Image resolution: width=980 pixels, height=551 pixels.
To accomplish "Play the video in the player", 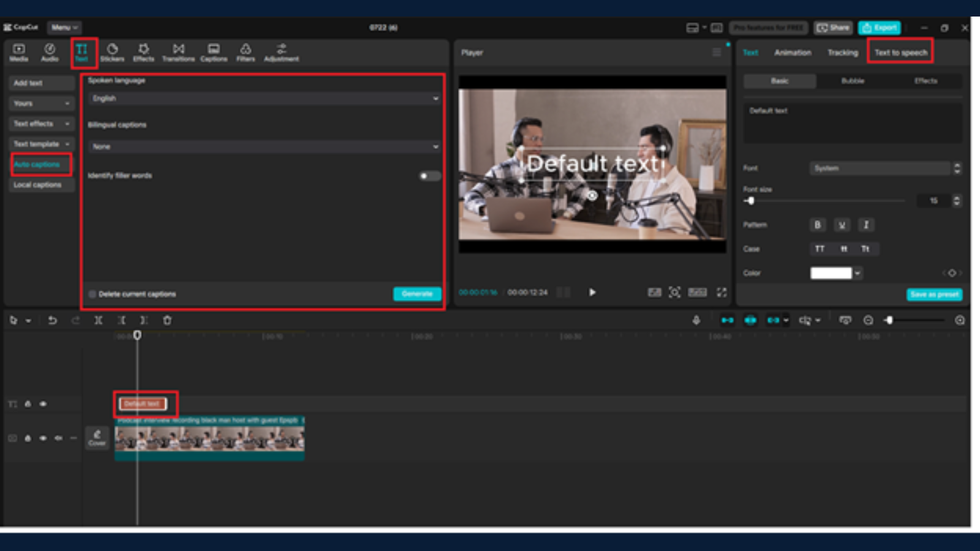I will pos(592,293).
